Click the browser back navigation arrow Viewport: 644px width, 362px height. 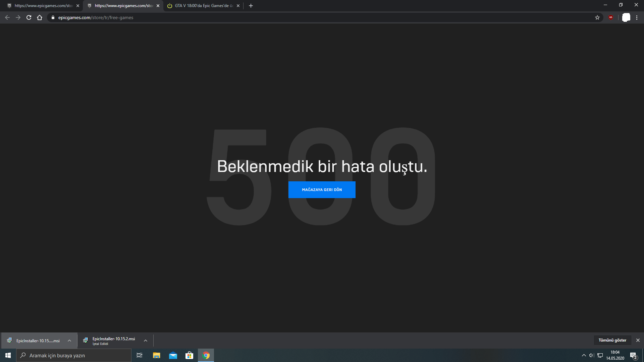pyautogui.click(x=7, y=17)
